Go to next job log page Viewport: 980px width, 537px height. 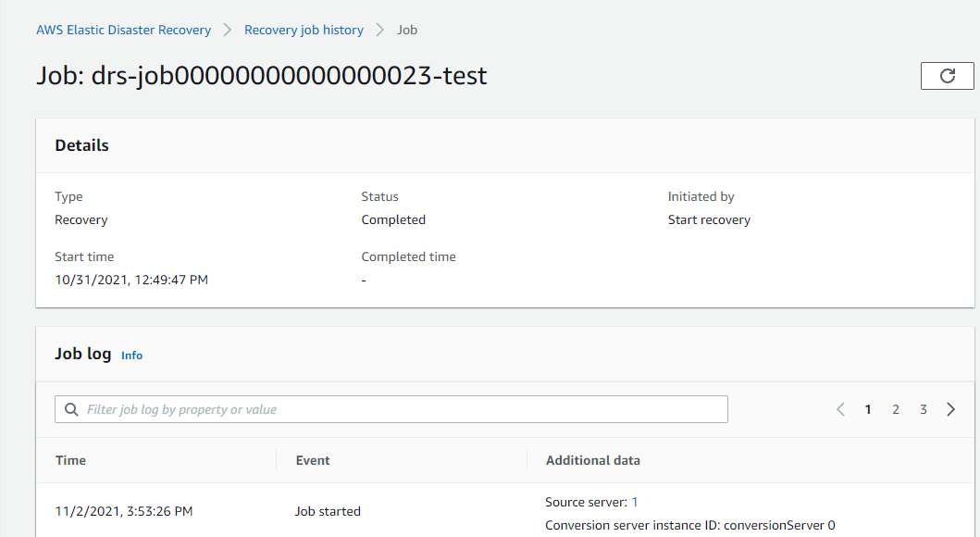tap(950, 409)
